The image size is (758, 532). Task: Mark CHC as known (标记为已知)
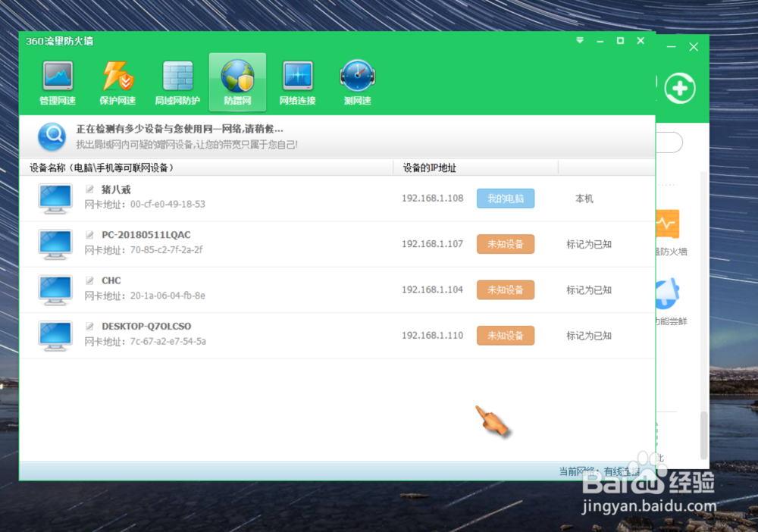point(589,290)
